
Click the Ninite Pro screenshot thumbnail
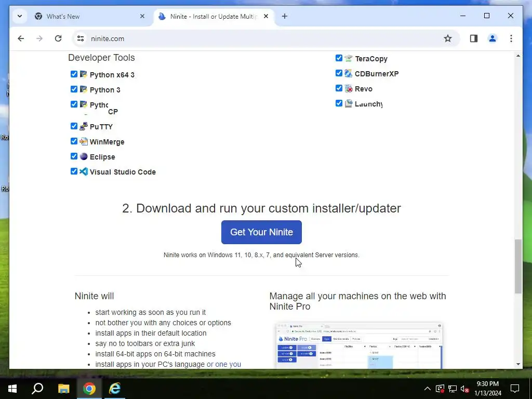[x=359, y=345]
